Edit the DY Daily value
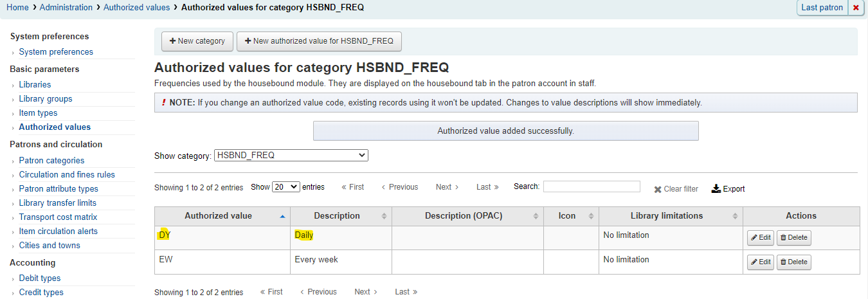Viewport: 868px width, 299px height. 760,237
